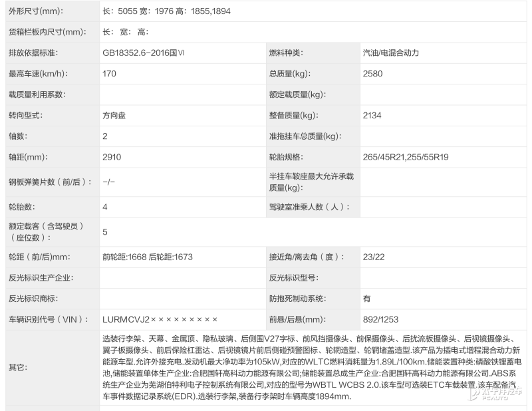Select approach/departure angle 23/22
The height and width of the screenshot is (411, 532).
374,257
